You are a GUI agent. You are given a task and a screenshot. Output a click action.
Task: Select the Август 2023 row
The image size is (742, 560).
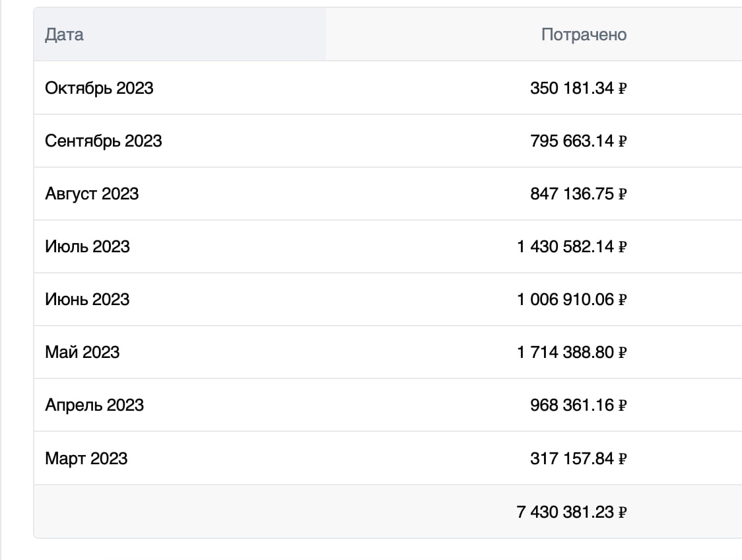[388, 193]
